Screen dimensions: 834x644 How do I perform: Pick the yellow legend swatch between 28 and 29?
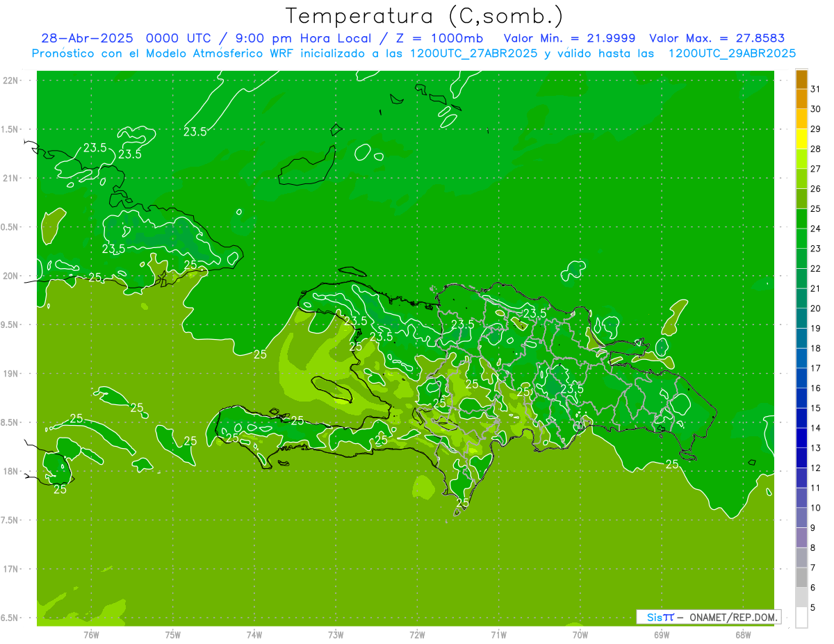pos(801,139)
